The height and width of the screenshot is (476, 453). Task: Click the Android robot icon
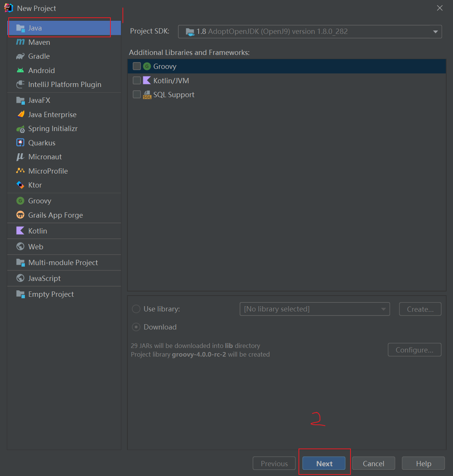click(20, 70)
